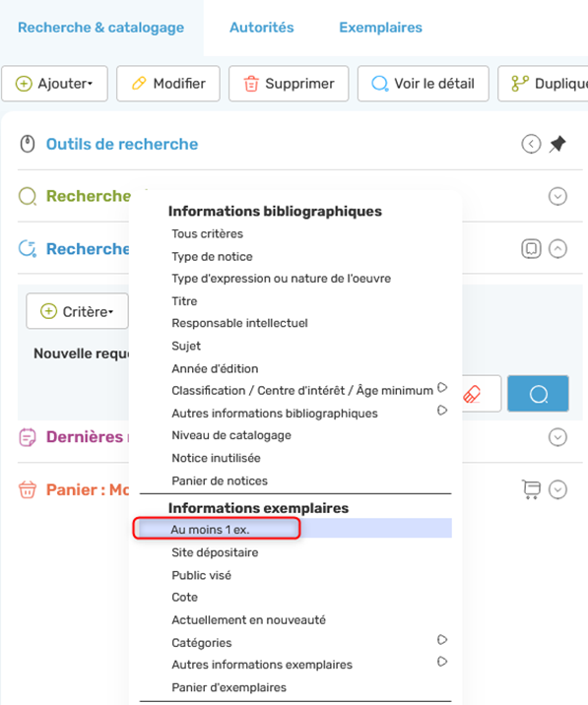Expand Catégories submenu arrow
Image resolution: width=588 pixels, height=705 pixels.
coord(442,639)
